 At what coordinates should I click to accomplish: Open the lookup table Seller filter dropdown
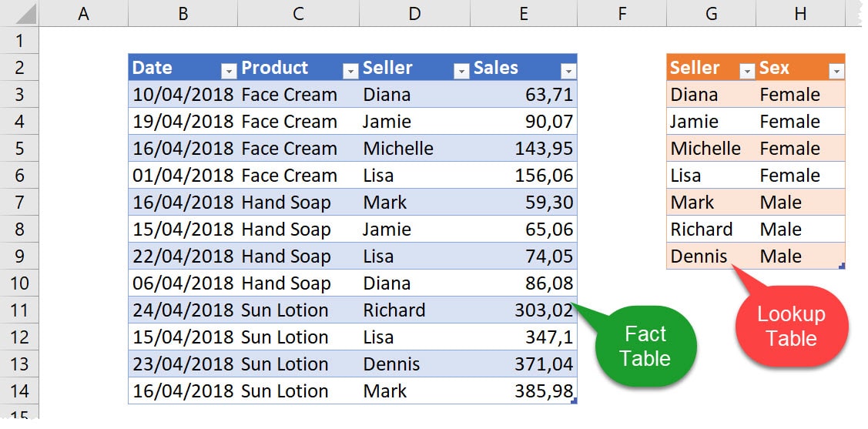747,71
